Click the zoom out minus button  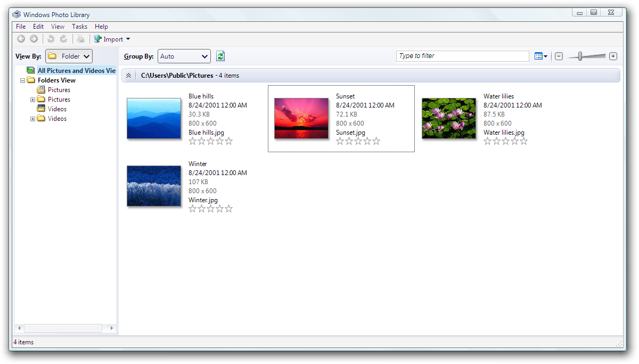(x=559, y=56)
